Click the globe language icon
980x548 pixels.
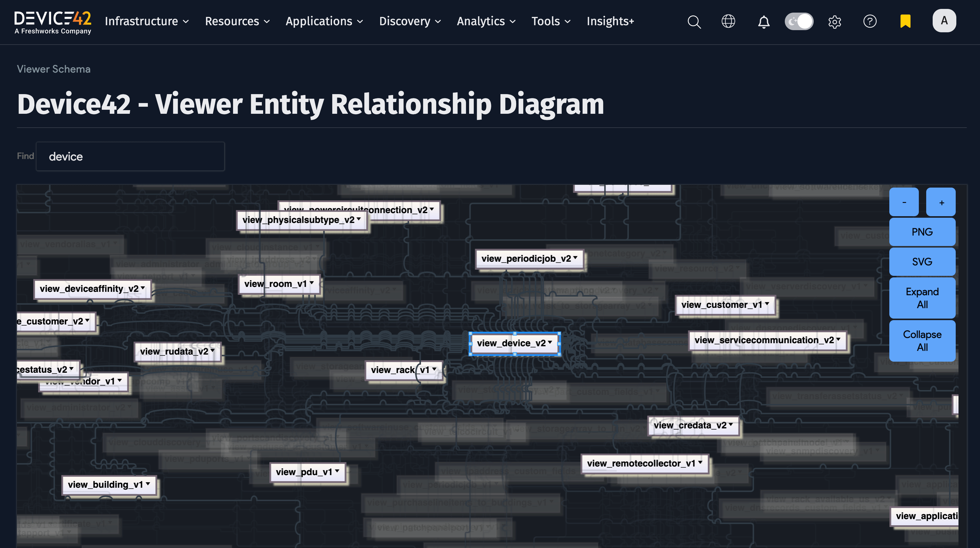(729, 22)
